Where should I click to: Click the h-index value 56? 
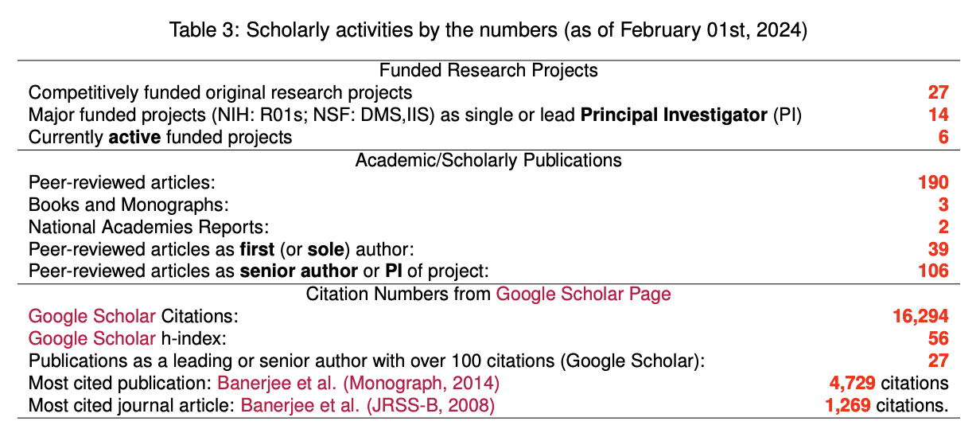coord(939,339)
